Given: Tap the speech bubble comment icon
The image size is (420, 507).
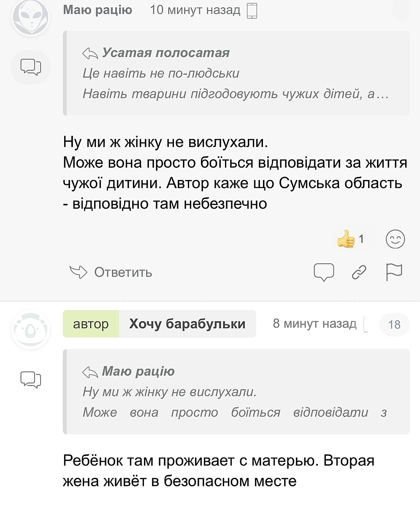Looking at the screenshot, I should [x=324, y=273].
